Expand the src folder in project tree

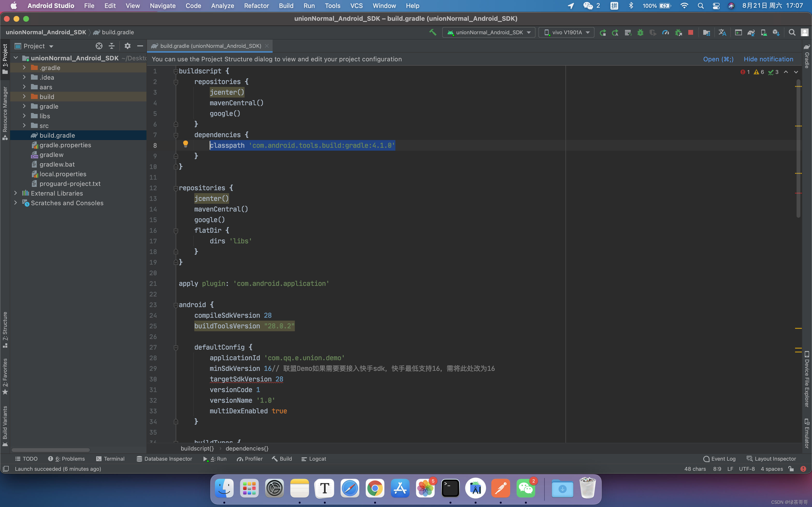pos(24,125)
